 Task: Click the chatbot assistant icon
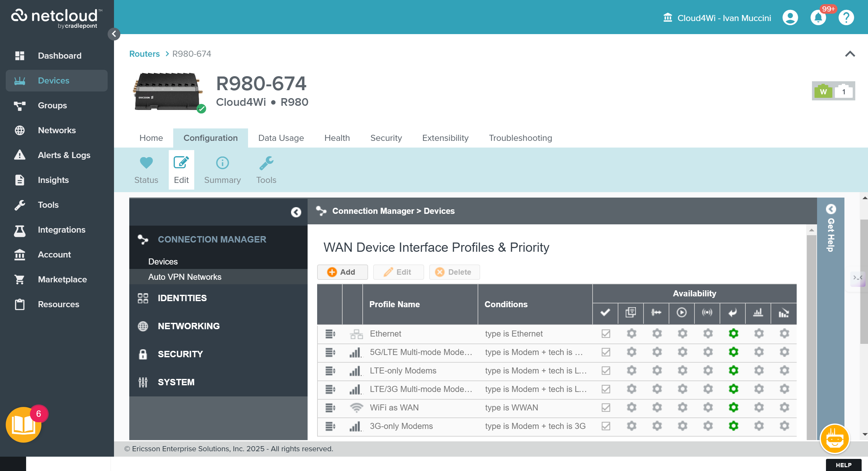(834, 438)
